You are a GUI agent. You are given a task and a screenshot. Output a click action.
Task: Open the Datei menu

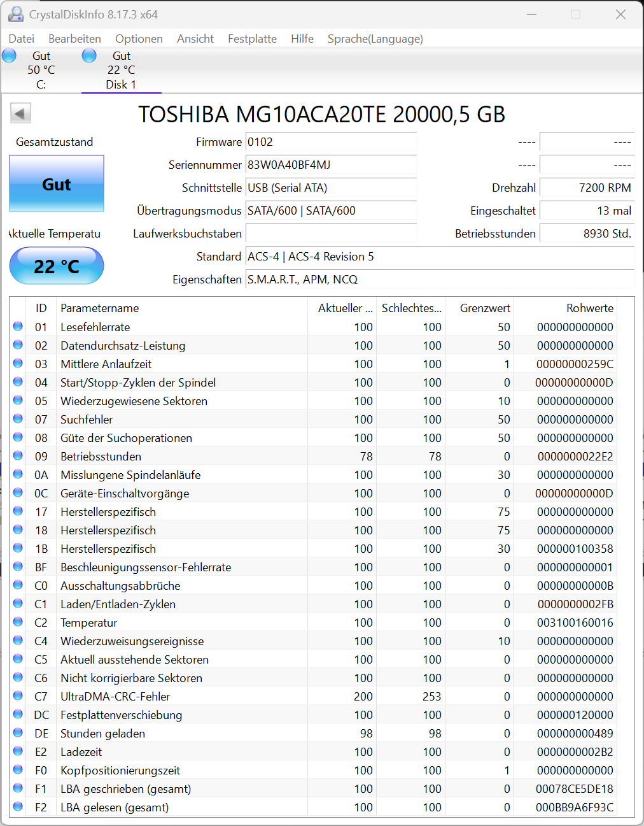click(22, 39)
